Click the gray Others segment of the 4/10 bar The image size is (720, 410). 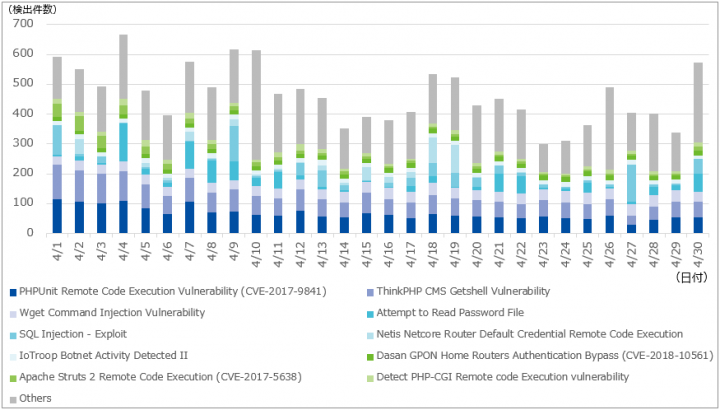pos(256,105)
